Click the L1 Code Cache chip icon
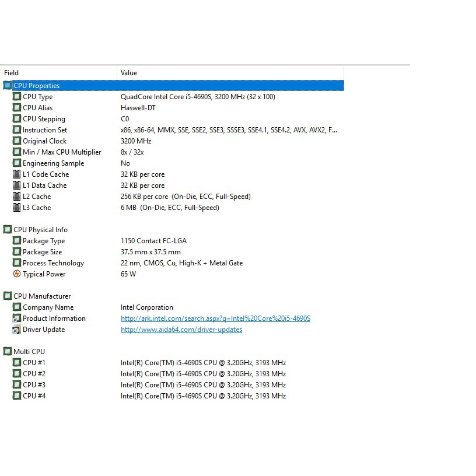 [x=17, y=174]
